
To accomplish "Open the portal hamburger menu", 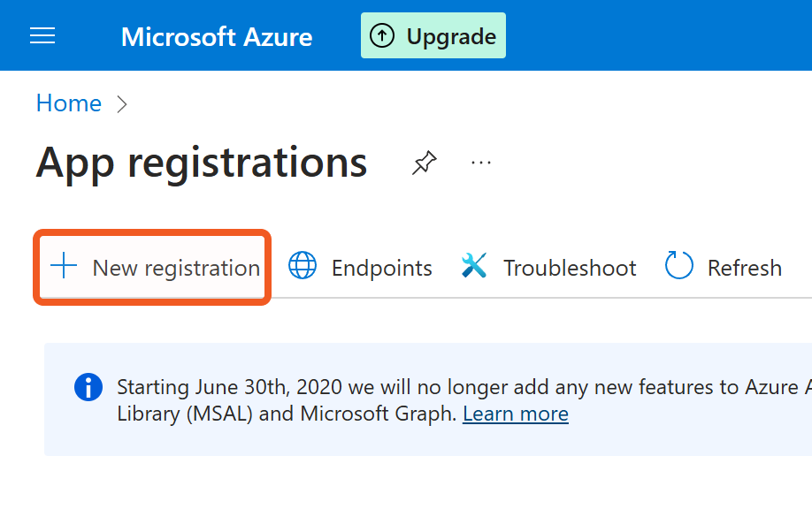I will point(42,35).
